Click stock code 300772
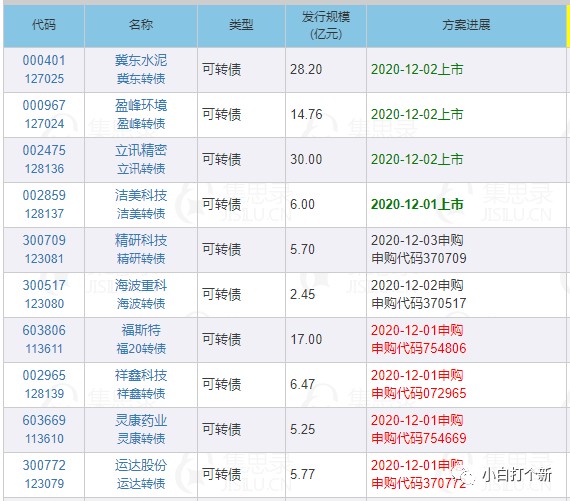 click(44, 465)
